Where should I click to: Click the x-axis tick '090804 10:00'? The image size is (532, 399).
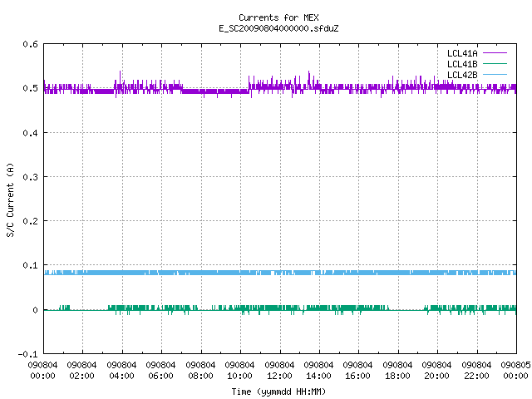[x=239, y=371]
